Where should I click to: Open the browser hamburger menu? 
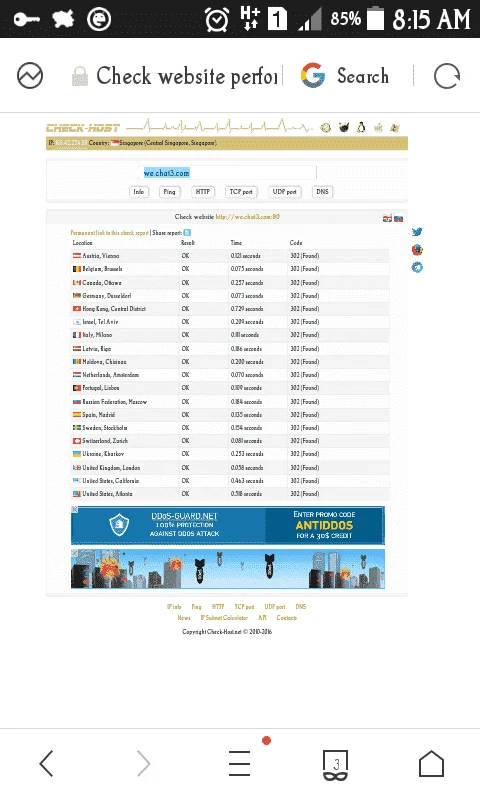click(239, 763)
